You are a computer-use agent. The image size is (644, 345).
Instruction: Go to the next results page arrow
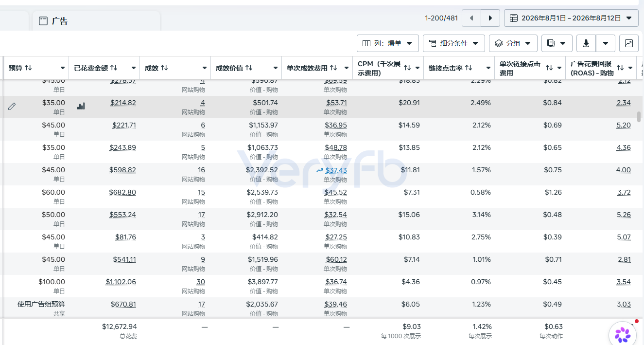coord(490,18)
